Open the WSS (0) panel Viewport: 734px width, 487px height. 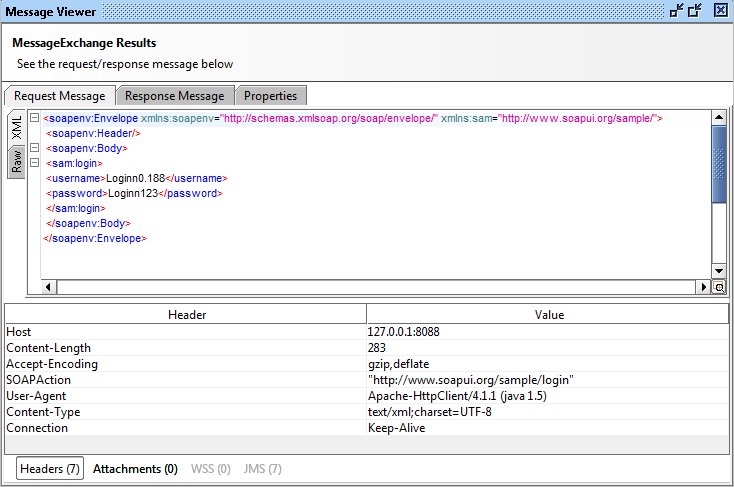pyautogui.click(x=211, y=469)
